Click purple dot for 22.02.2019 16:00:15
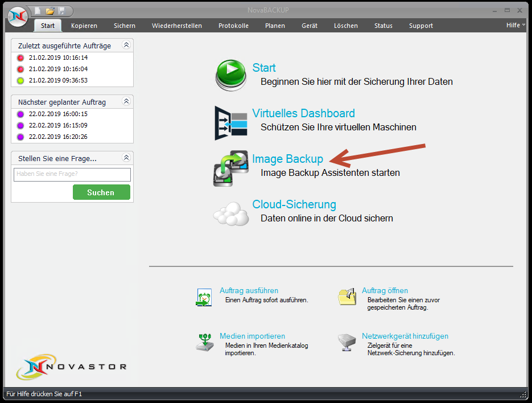 pyautogui.click(x=20, y=114)
